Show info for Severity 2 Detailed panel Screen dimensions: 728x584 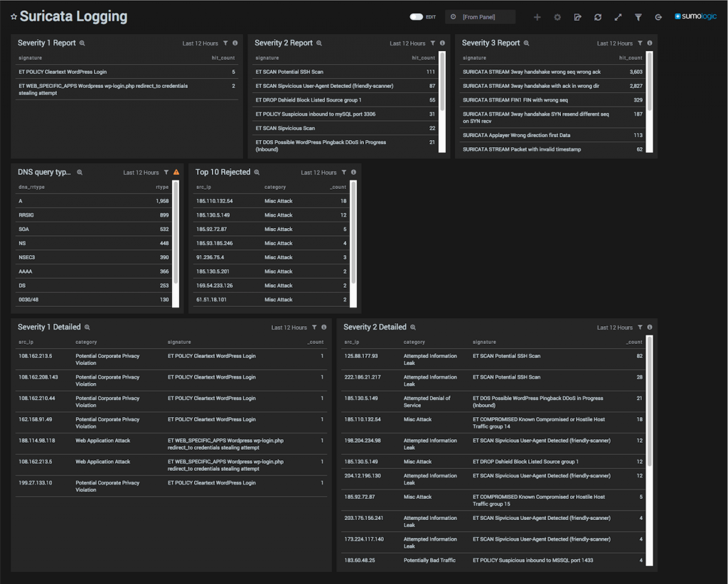(650, 328)
